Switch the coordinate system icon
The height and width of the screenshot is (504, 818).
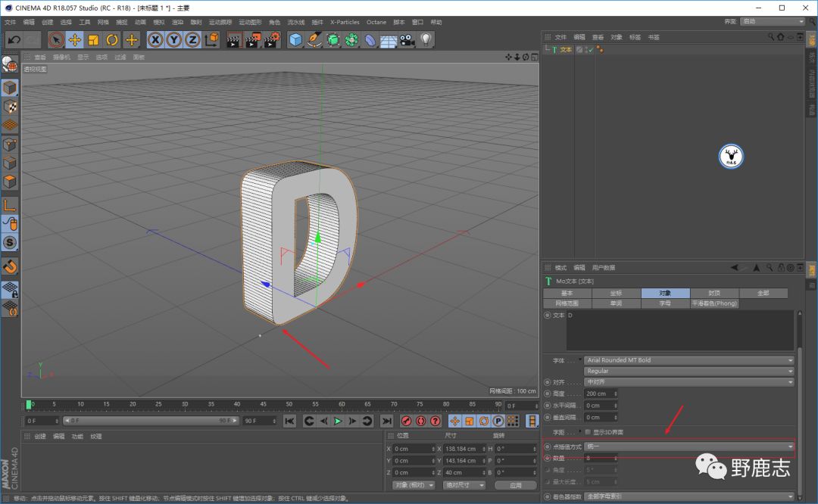[212, 39]
